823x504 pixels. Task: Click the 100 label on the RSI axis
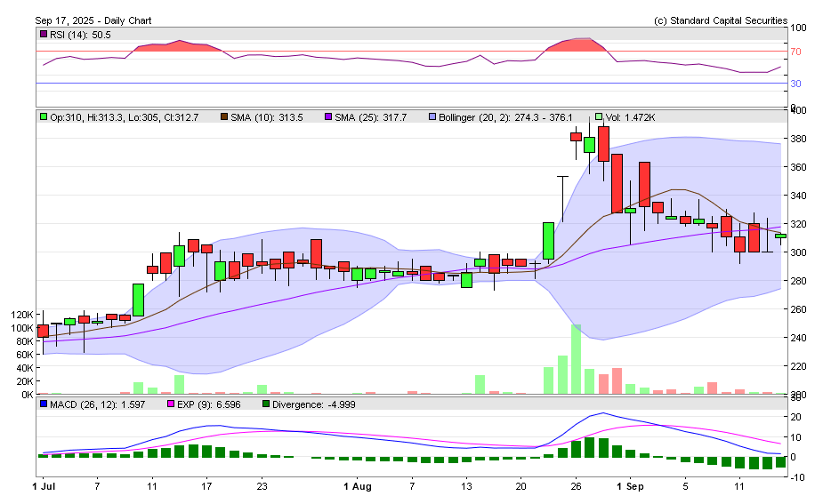point(799,28)
